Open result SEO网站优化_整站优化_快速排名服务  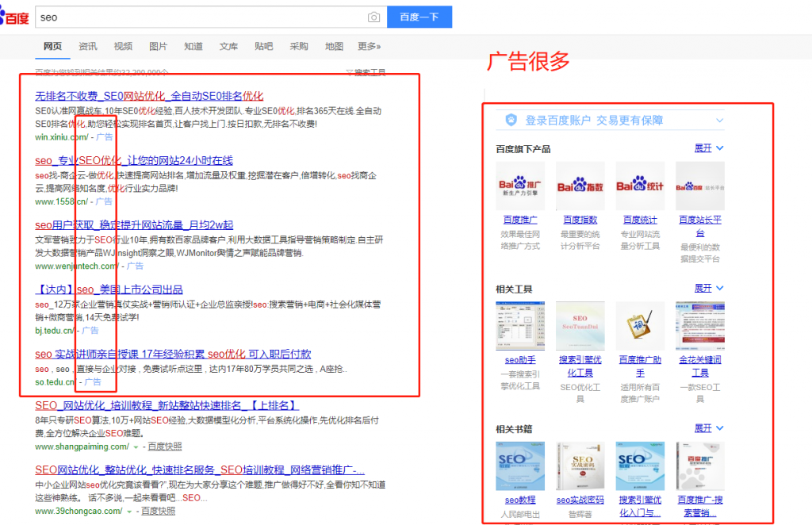[x=200, y=470]
